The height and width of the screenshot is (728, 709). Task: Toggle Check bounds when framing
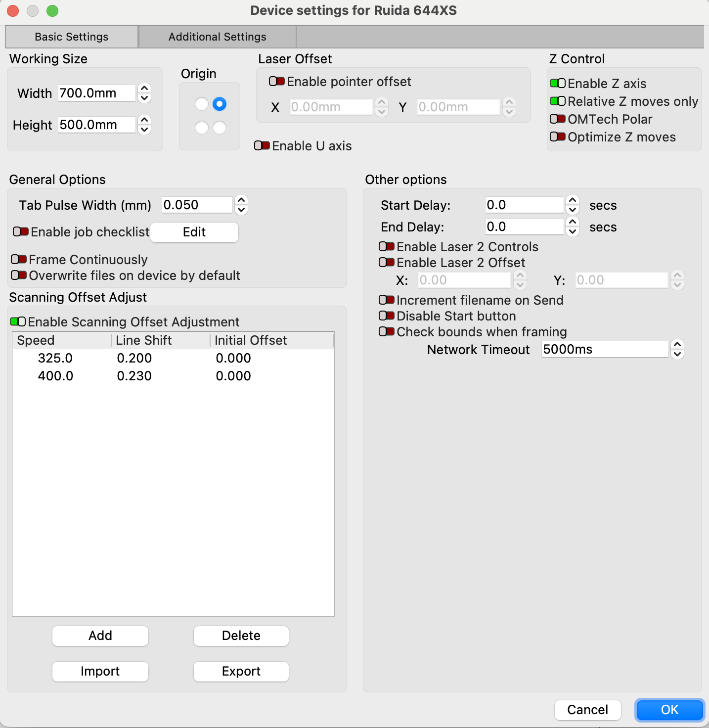tap(387, 331)
